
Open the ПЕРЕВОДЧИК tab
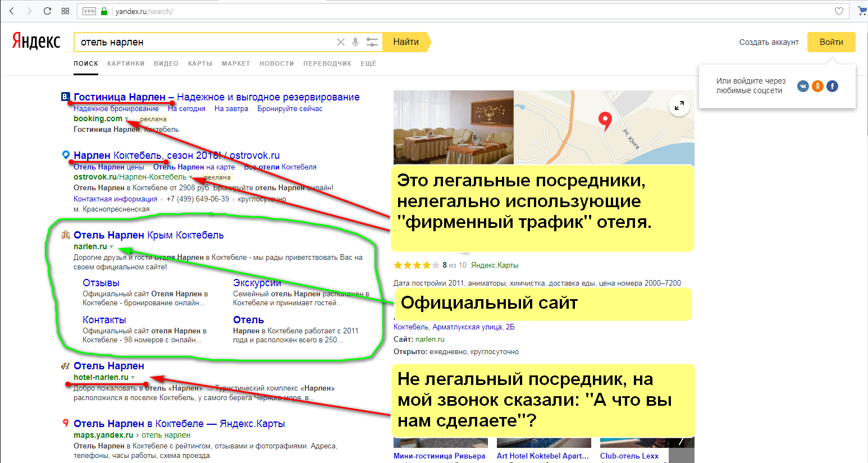pyautogui.click(x=327, y=63)
